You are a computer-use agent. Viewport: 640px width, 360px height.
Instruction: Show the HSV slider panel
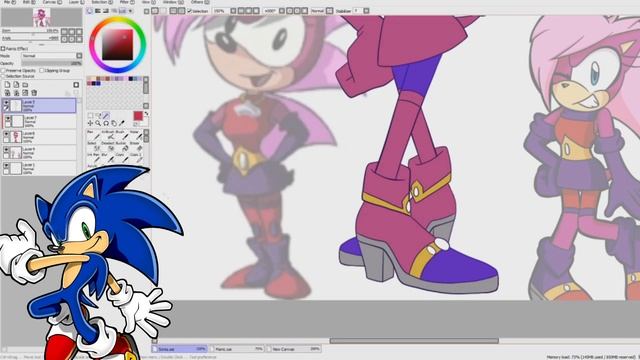coord(106,11)
